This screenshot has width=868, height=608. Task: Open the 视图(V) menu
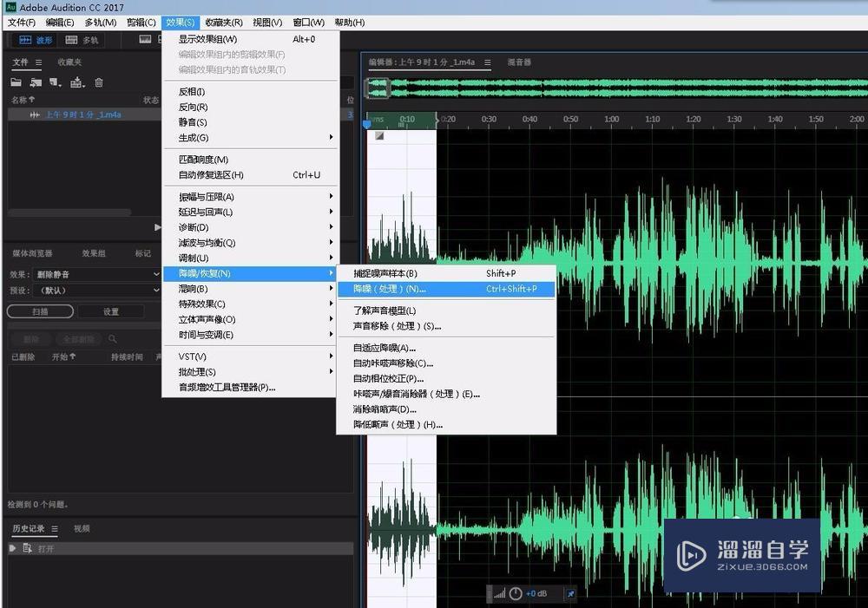click(x=267, y=23)
